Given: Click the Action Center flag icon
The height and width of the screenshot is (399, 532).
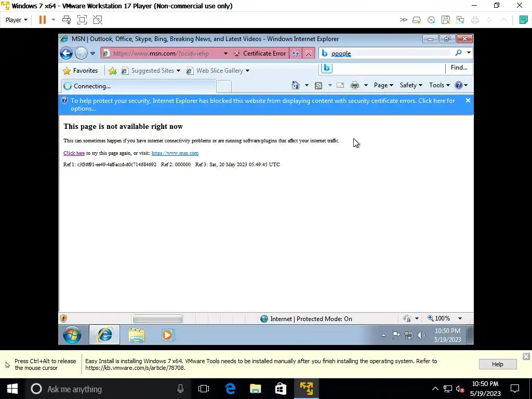Looking at the screenshot, I should click(396, 335).
